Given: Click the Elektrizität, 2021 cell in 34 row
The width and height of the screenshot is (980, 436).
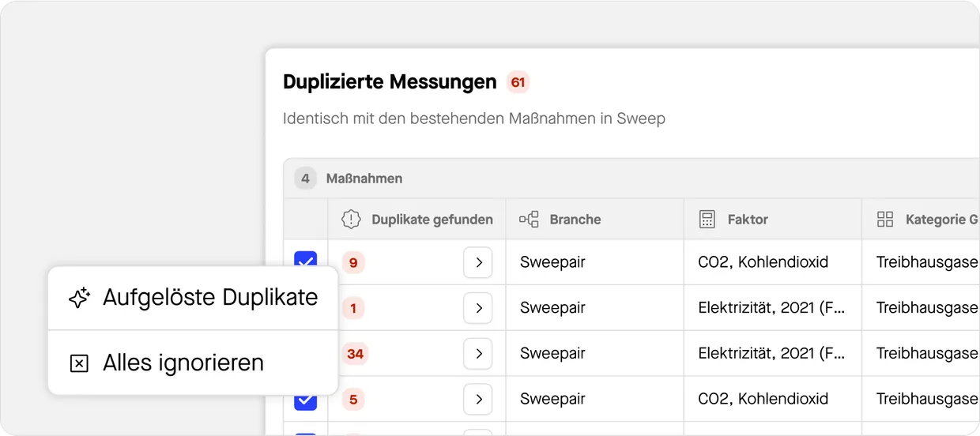Looking at the screenshot, I should pyautogui.click(x=771, y=354).
